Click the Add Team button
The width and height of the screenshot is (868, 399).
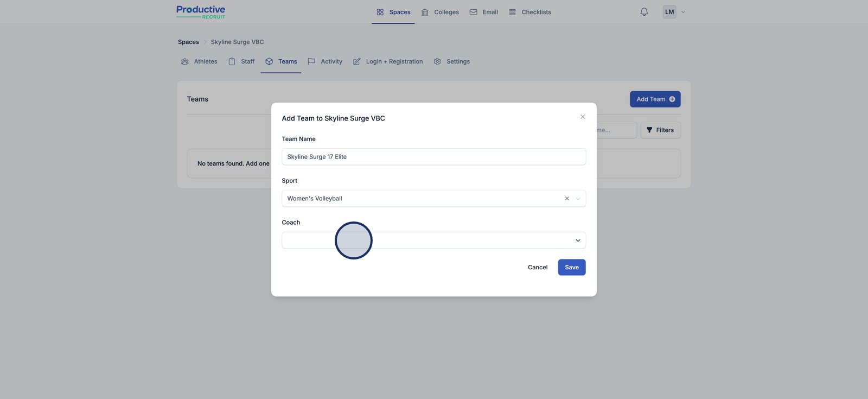[655, 99]
